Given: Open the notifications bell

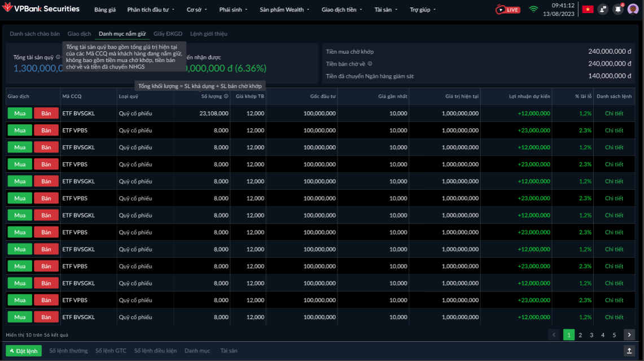Looking at the screenshot, I should (618, 10).
